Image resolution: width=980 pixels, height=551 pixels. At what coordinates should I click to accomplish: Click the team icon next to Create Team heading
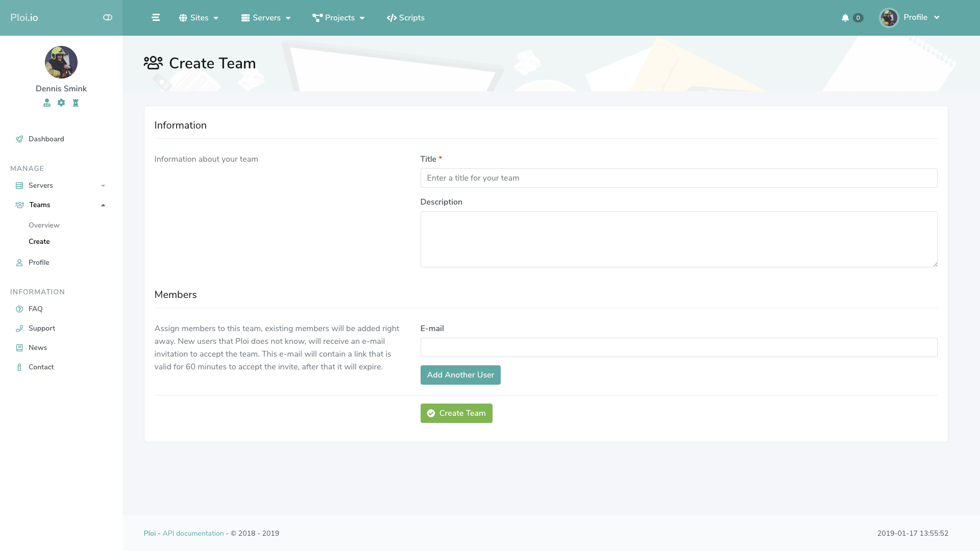tap(153, 63)
